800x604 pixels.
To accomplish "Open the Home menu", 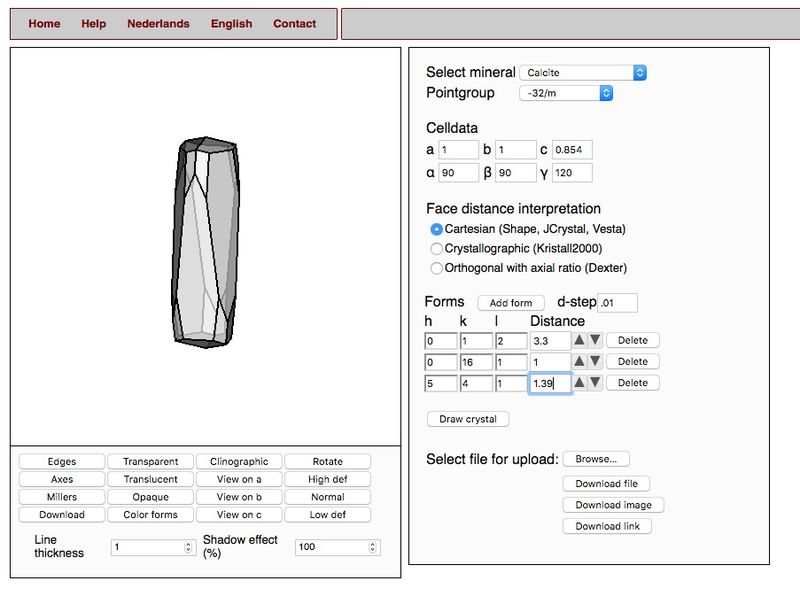I will coord(44,23).
